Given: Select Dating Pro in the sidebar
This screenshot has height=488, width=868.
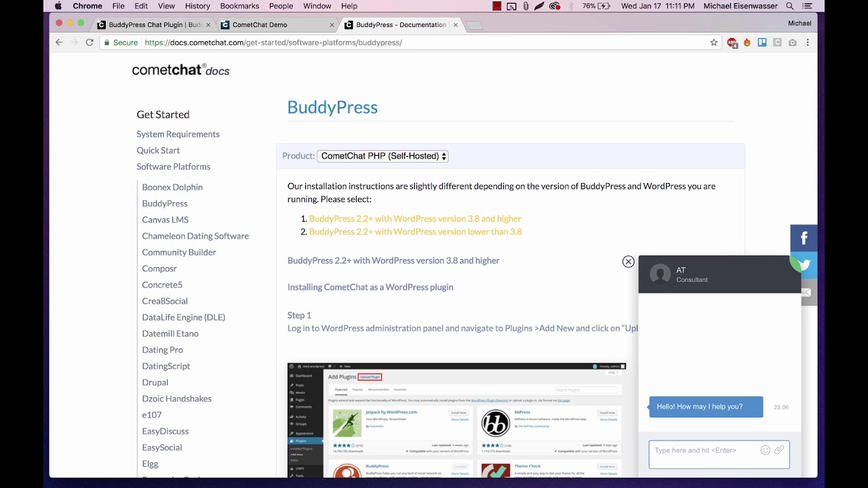Looking at the screenshot, I should pos(162,350).
